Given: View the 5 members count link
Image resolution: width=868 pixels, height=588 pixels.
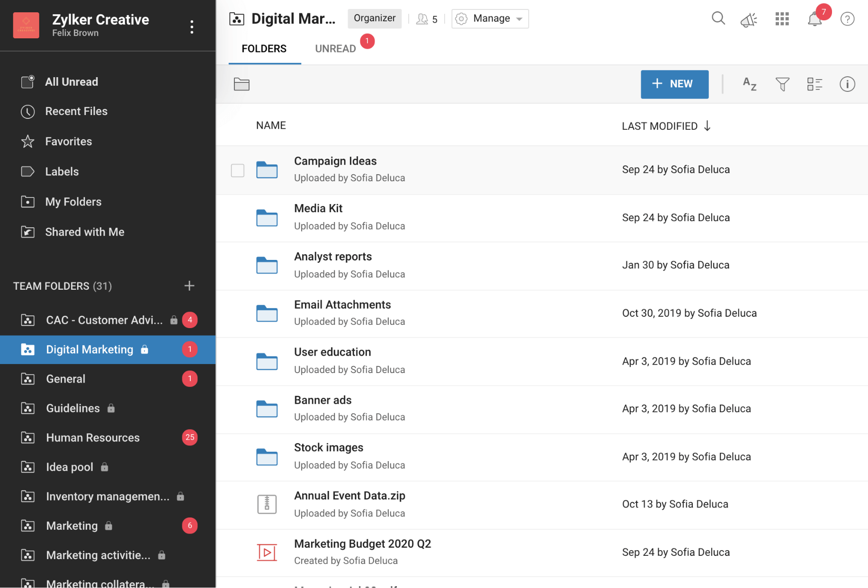Looking at the screenshot, I should (427, 19).
